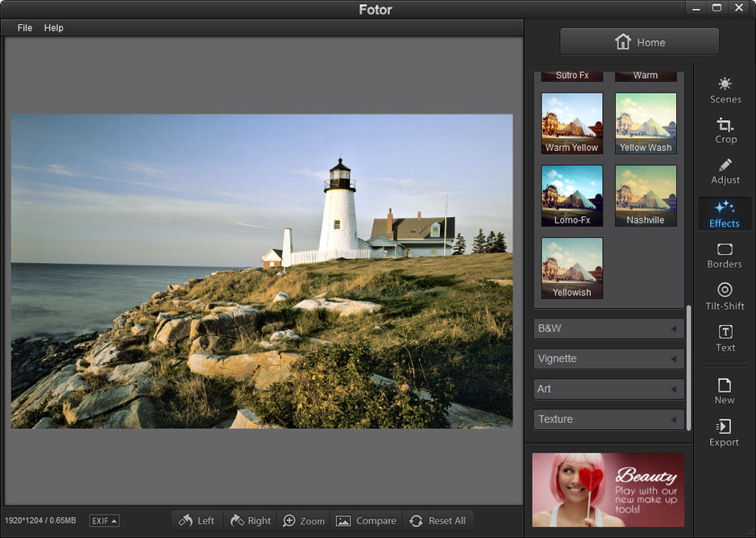This screenshot has width=756, height=538.
Task: Rotate image left
Action: click(x=197, y=520)
